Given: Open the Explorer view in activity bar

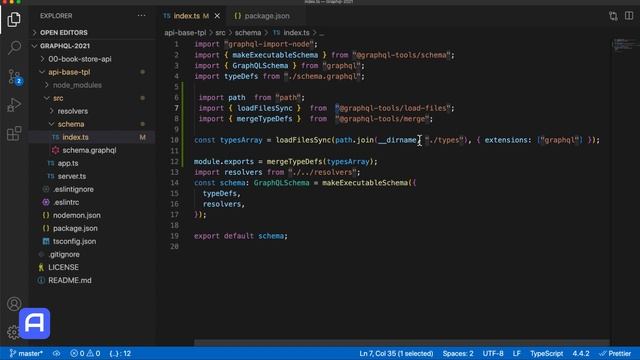Looking at the screenshot, I should pyautogui.click(x=14, y=19).
